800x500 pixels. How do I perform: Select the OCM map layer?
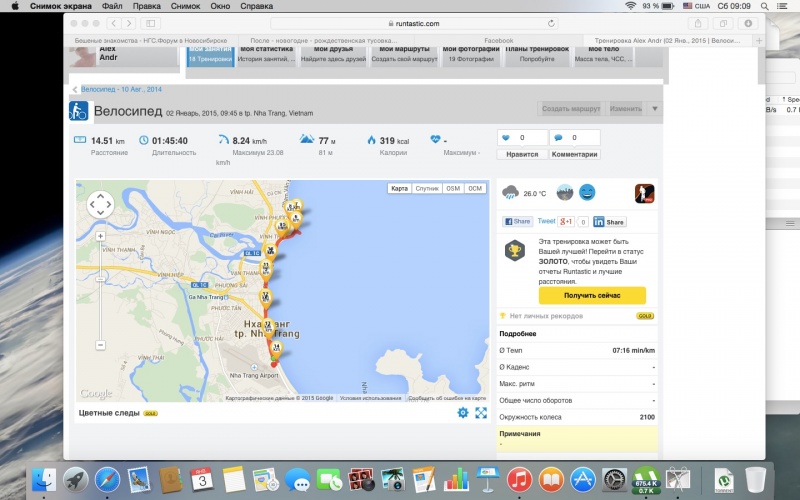[x=475, y=188]
